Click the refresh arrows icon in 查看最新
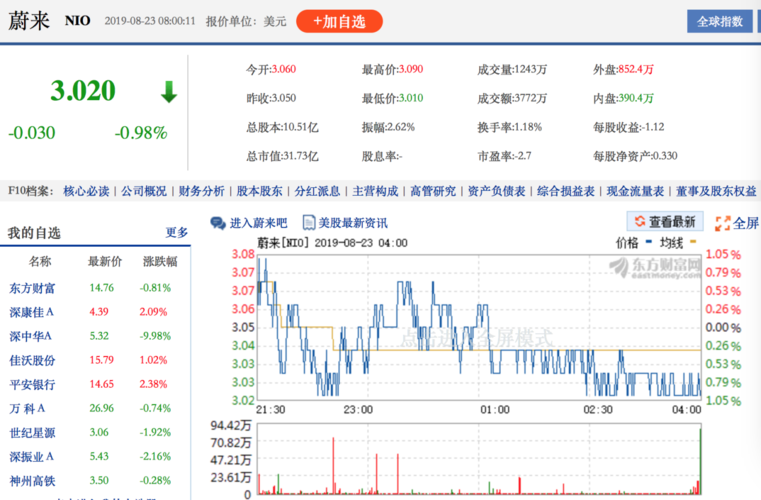The height and width of the screenshot is (500, 761). pyautogui.click(x=640, y=221)
